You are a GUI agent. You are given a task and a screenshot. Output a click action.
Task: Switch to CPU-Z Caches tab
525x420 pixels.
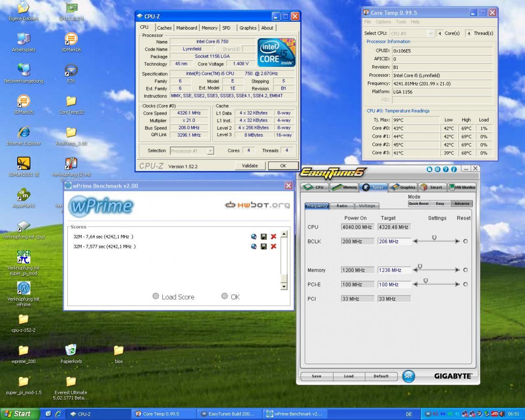click(x=164, y=28)
